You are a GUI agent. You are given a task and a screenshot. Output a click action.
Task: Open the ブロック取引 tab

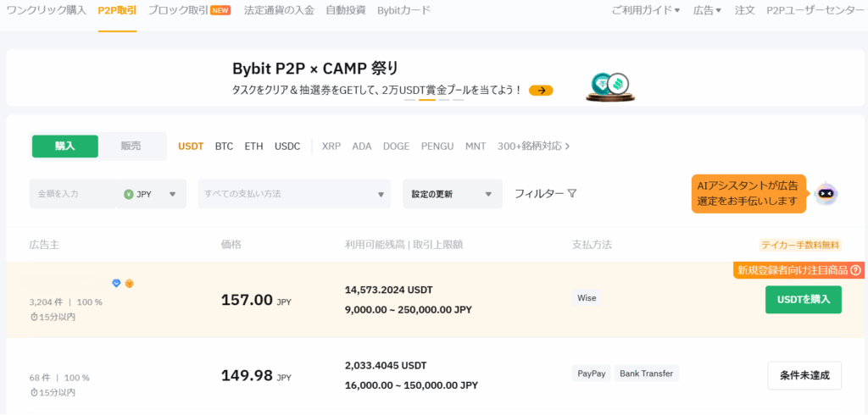point(188,10)
